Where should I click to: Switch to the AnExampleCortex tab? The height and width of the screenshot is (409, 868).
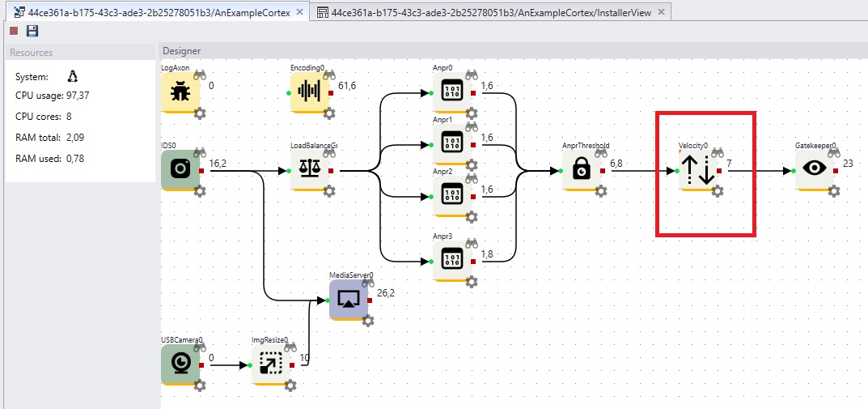click(159, 12)
